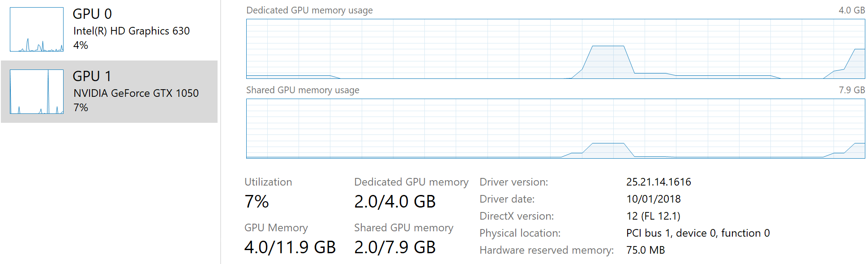This screenshot has height=264, width=868.
Task: Click the 7.9 GB graph maximum label
Action: tap(851, 90)
